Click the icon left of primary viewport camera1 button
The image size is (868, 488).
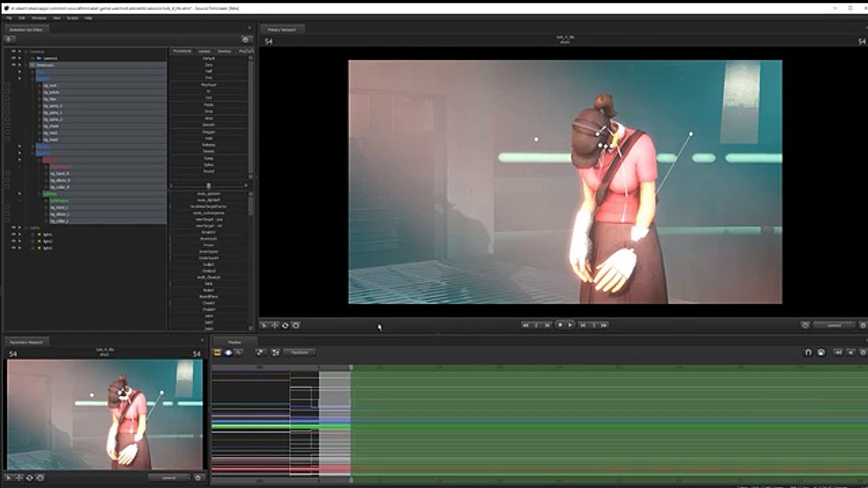coord(806,325)
